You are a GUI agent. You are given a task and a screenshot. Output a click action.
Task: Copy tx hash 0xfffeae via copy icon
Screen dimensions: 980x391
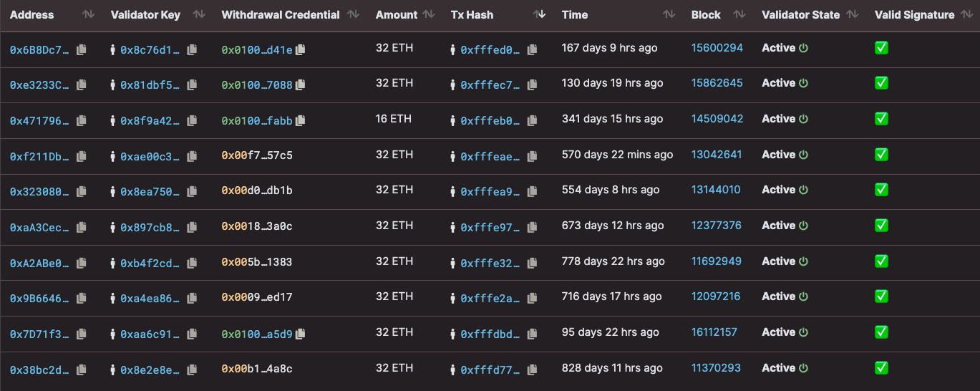[532, 156]
